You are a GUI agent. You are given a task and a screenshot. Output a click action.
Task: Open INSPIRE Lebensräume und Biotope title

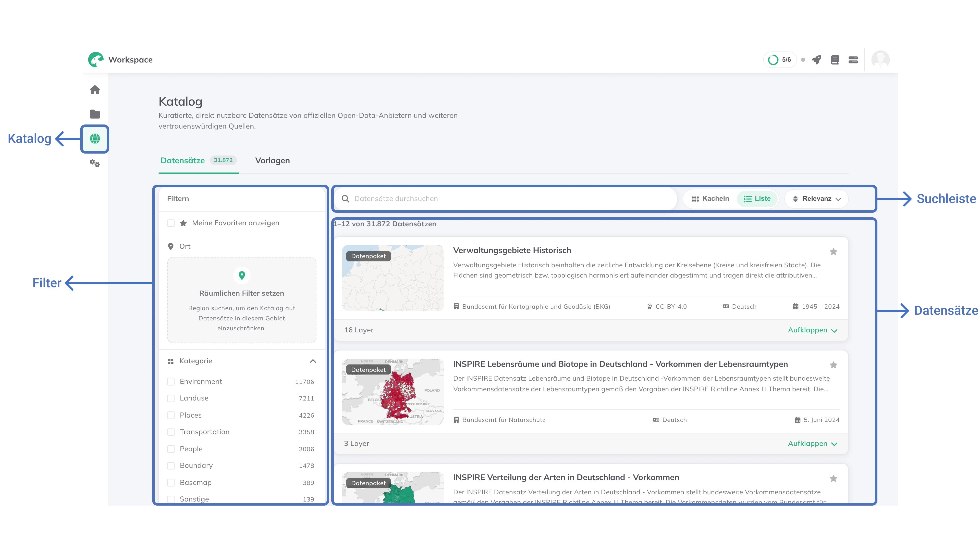[x=620, y=364]
